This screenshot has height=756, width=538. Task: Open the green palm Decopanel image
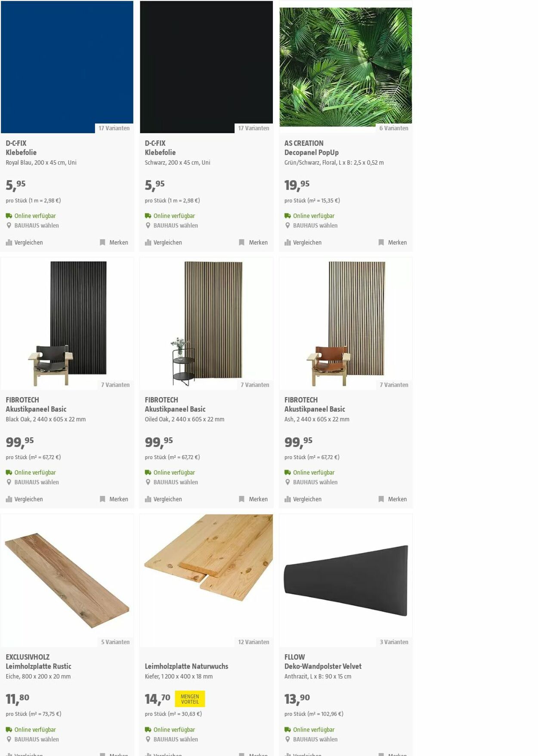click(x=346, y=67)
